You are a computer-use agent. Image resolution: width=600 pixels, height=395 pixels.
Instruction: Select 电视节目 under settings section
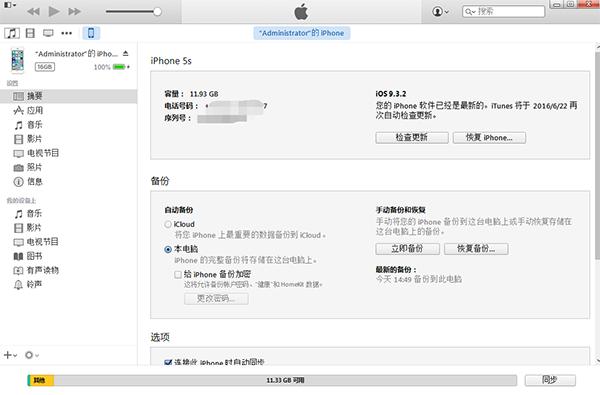(x=43, y=153)
